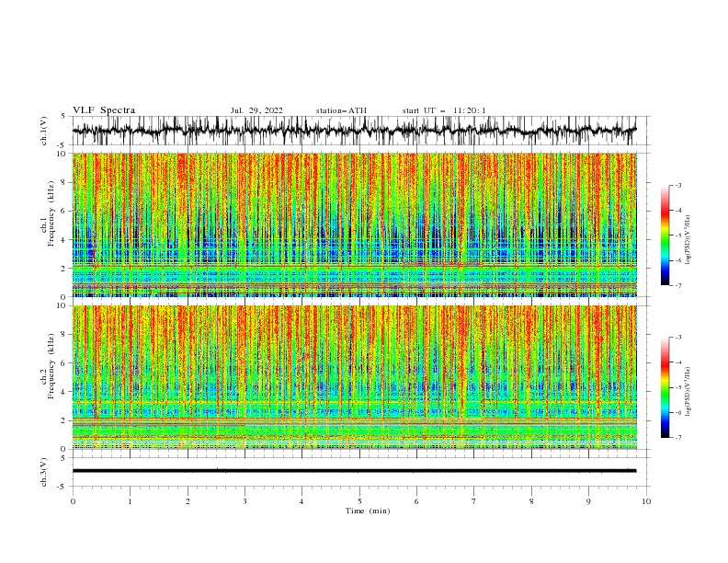Screen dimensions: 728x563
Task: Click the ch.2 PSD color scale bar
Action: click(665, 387)
